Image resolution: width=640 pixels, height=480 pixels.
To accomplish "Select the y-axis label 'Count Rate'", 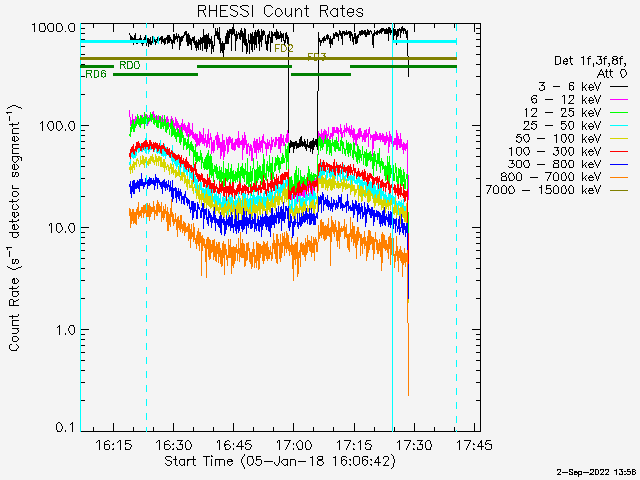I will (x=14, y=314).
